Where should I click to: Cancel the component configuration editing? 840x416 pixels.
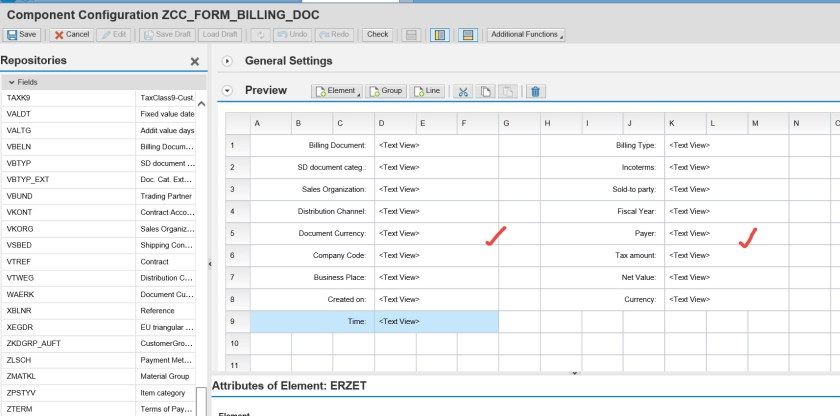[x=72, y=34]
